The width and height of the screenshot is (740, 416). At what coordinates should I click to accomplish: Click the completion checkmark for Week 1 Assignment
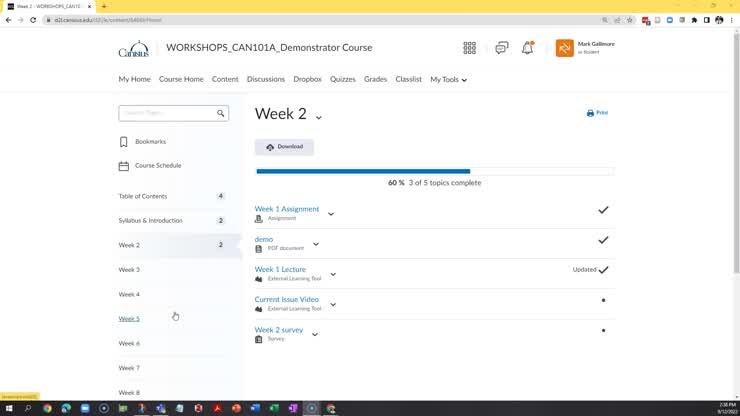pyautogui.click(x=603, y=210)
